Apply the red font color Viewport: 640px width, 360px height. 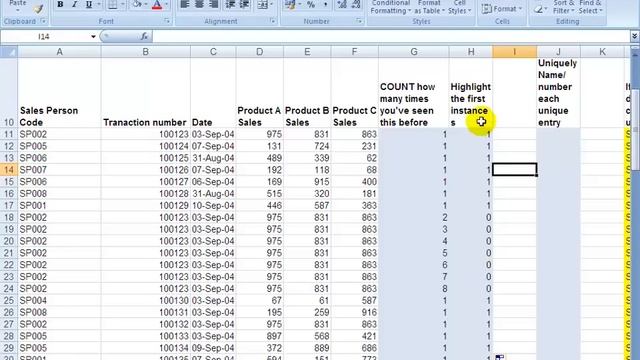(157, 5)
